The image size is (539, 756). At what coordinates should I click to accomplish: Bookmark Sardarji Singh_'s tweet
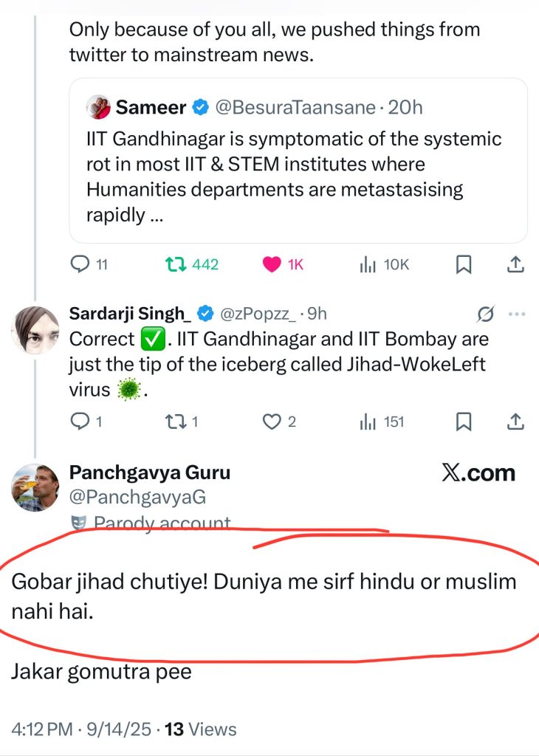464,422
